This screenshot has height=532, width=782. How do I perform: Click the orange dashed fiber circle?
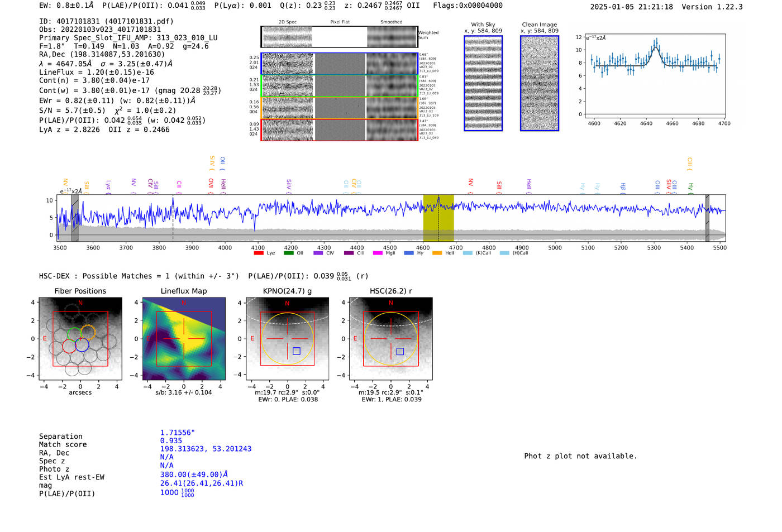tap(88, 332)
